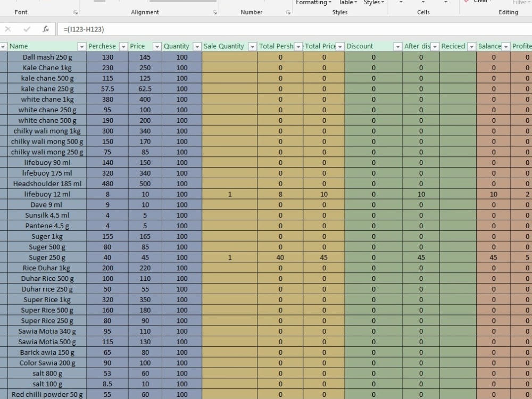Open the Price column filter dropdown
The width and height of the screenshot is (532, 399).
tap(157, 46)
